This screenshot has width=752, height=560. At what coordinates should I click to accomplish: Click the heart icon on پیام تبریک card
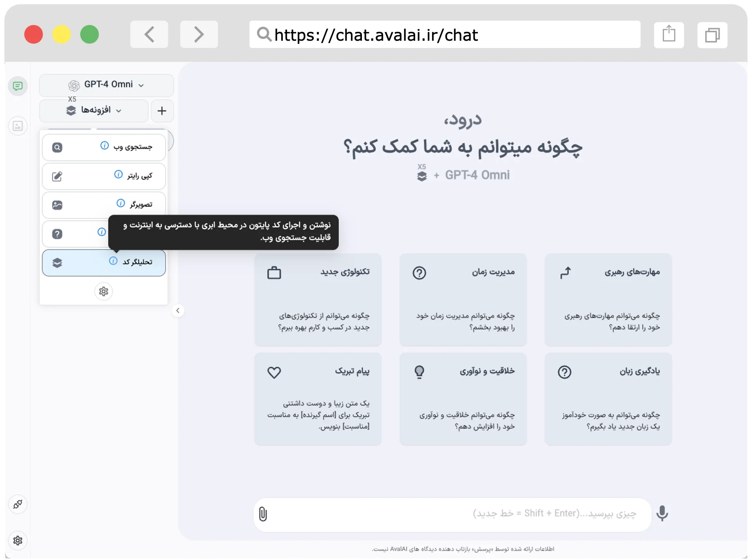274,372
